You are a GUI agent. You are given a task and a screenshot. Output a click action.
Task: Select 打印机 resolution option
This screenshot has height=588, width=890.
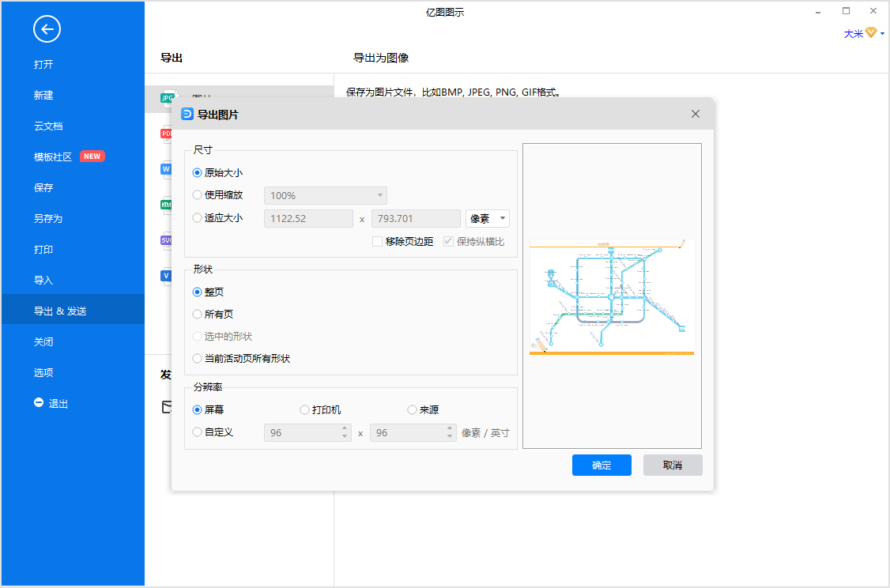[x=305, y=410]
